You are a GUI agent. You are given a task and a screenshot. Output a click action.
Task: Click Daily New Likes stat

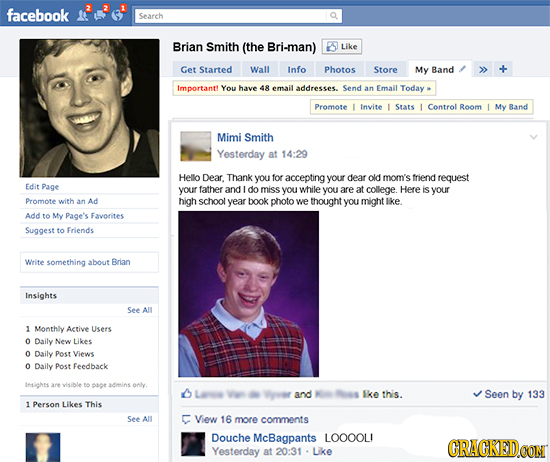point(59,341)
